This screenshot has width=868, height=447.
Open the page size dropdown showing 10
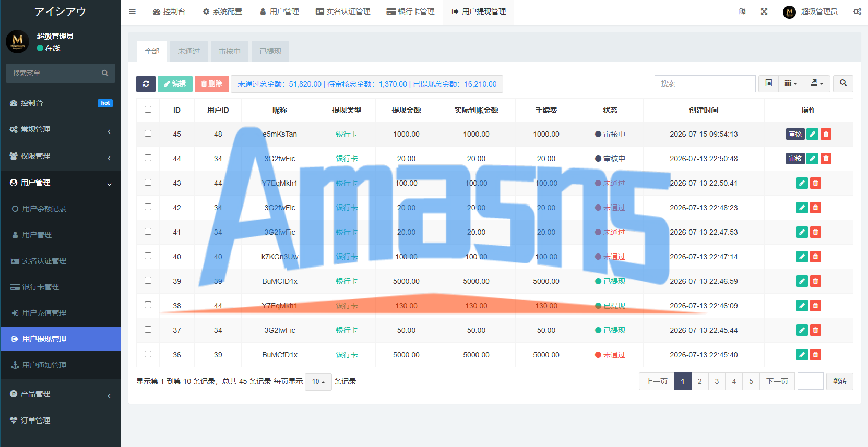318,382
